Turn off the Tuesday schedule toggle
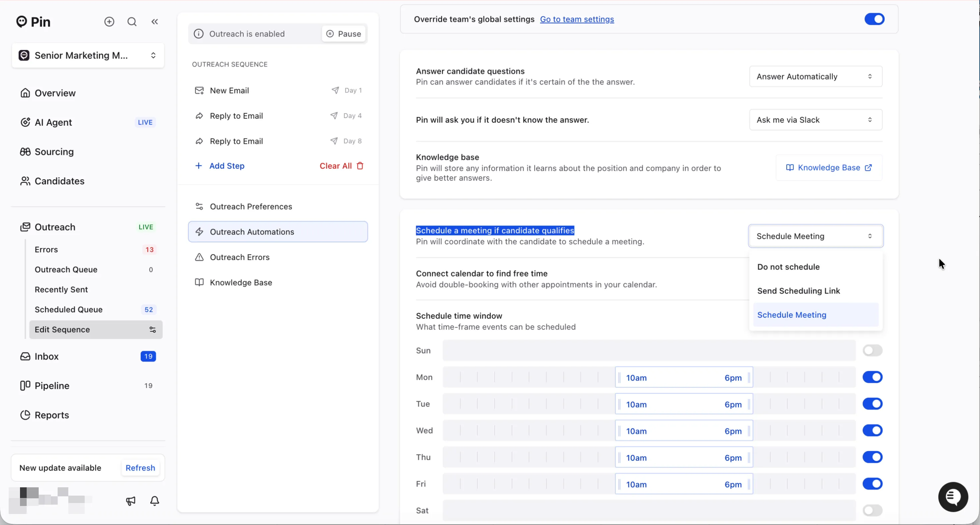980x525 pixels. pos(872,404)
